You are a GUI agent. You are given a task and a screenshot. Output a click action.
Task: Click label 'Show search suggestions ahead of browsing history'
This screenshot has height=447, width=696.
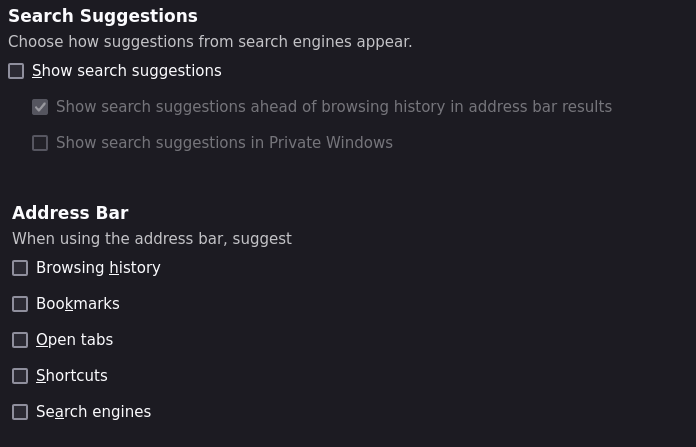334,107
